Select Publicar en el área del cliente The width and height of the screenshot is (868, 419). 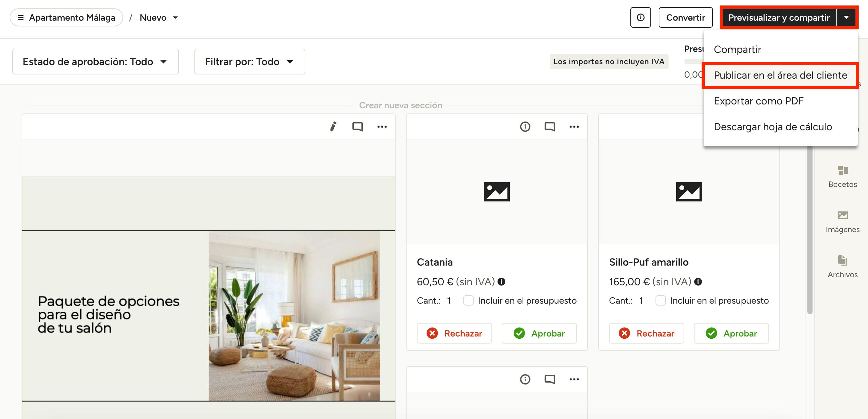click(780, 75)
